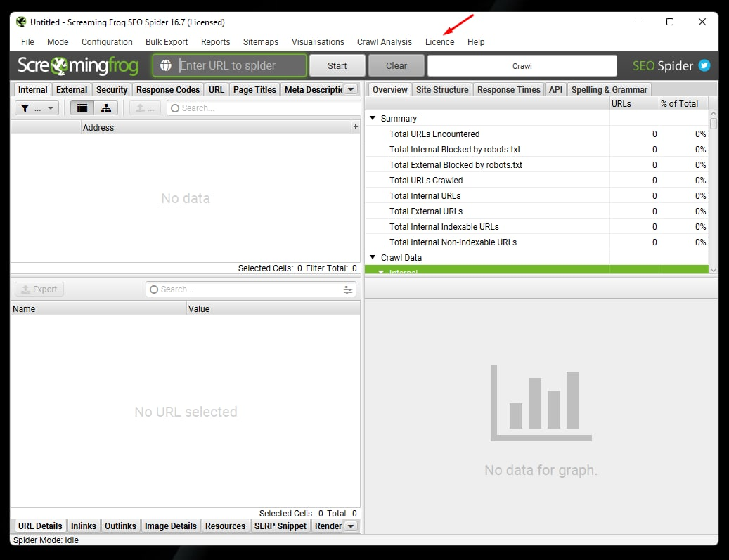Image resolution: width=729 pixels, height=560 pixels.
Task: Click the Export button in lower panel
Action: pos(39,289)
